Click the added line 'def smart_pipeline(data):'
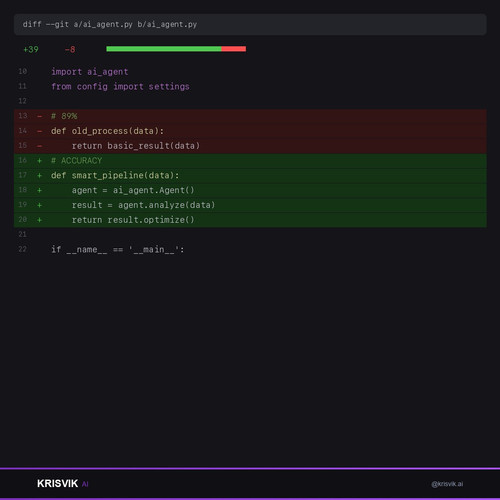 click(x=115, y=175)
